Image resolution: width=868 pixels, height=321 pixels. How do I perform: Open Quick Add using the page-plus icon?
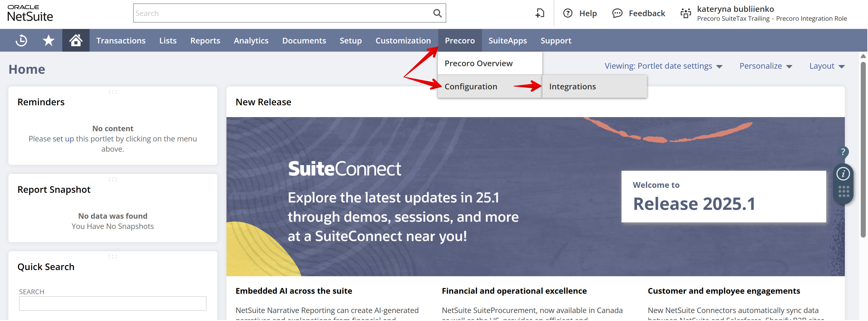[540, 13]
